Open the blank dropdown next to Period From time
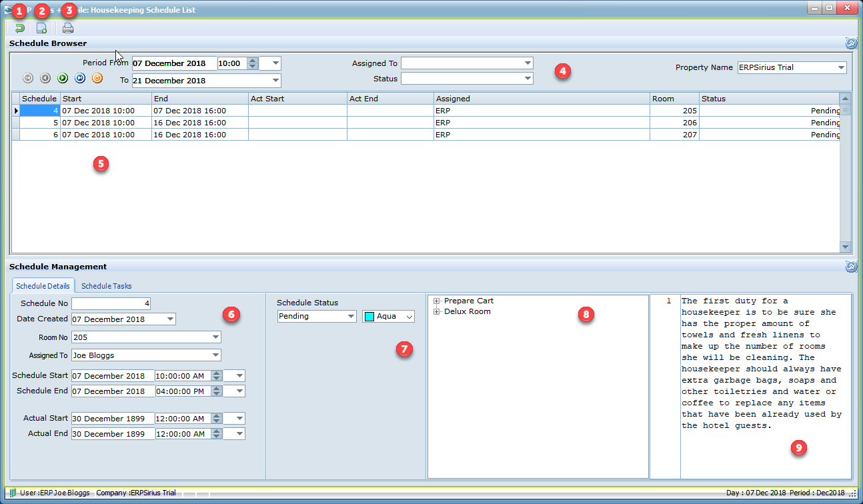Viewport: 863px width, 504px height. [270, 63]
